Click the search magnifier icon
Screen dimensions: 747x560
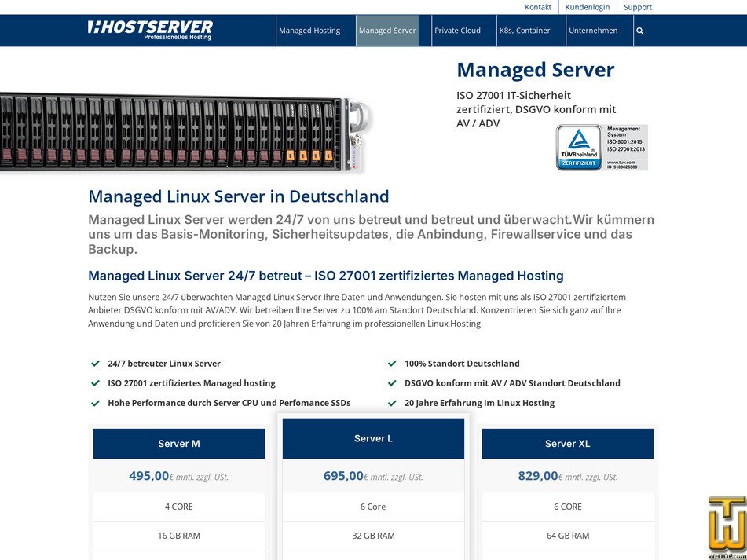(640, 31)
